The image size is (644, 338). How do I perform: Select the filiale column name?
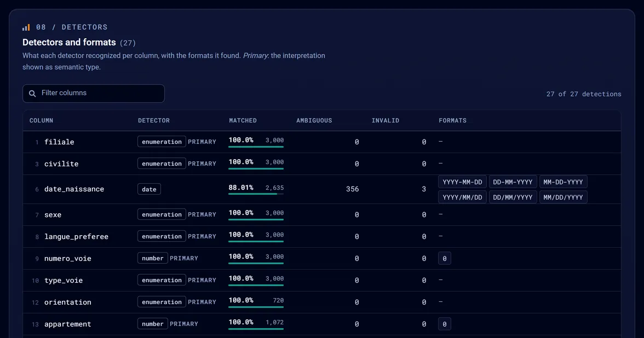click(59, 142)
